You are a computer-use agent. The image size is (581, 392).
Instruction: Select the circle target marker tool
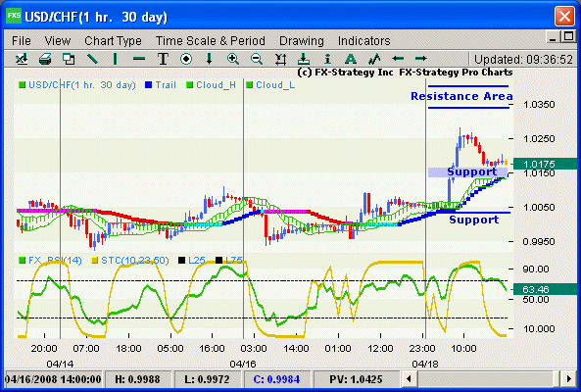(186, 59)
